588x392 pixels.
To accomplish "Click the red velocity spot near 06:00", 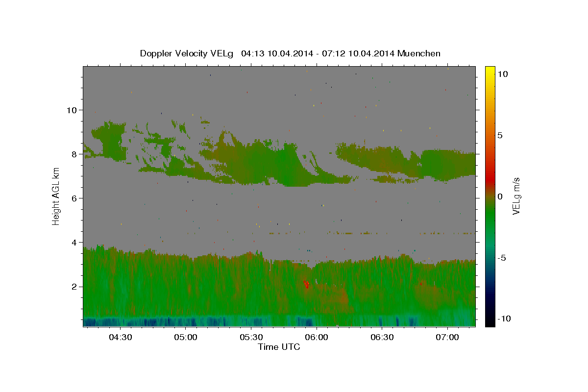I will (306, 284).
